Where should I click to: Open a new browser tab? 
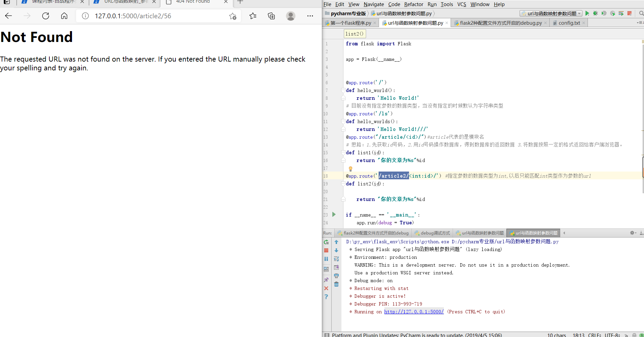(x=240, y=2)
